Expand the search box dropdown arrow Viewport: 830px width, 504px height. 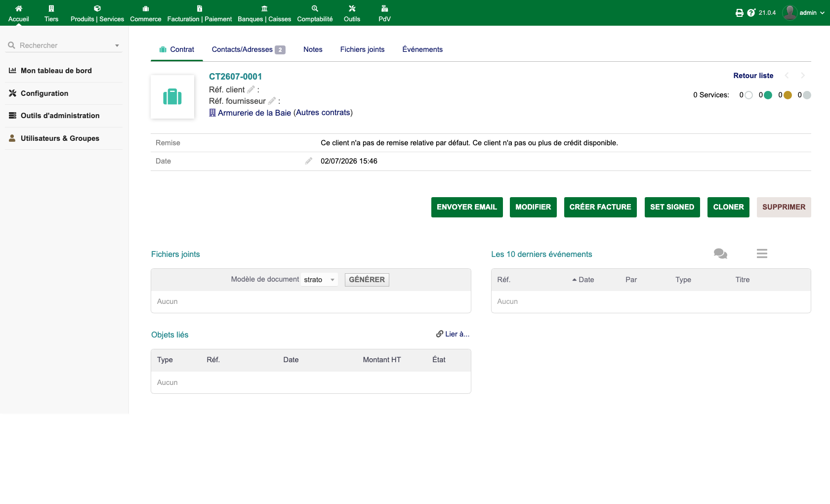tap(117, 45)
